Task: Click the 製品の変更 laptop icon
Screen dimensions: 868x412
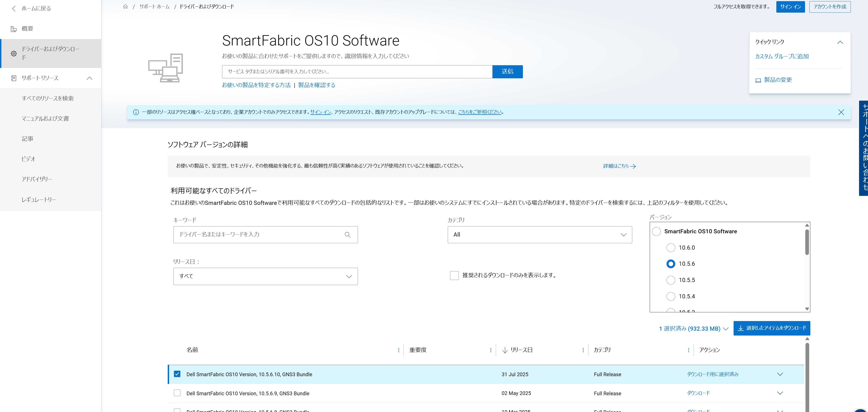Action: point(758,80)
